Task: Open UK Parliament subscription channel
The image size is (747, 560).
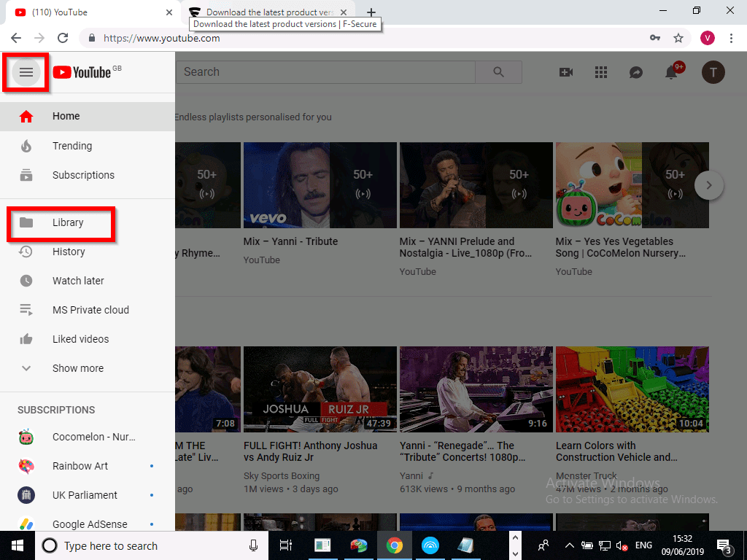Action: point(88,495)
